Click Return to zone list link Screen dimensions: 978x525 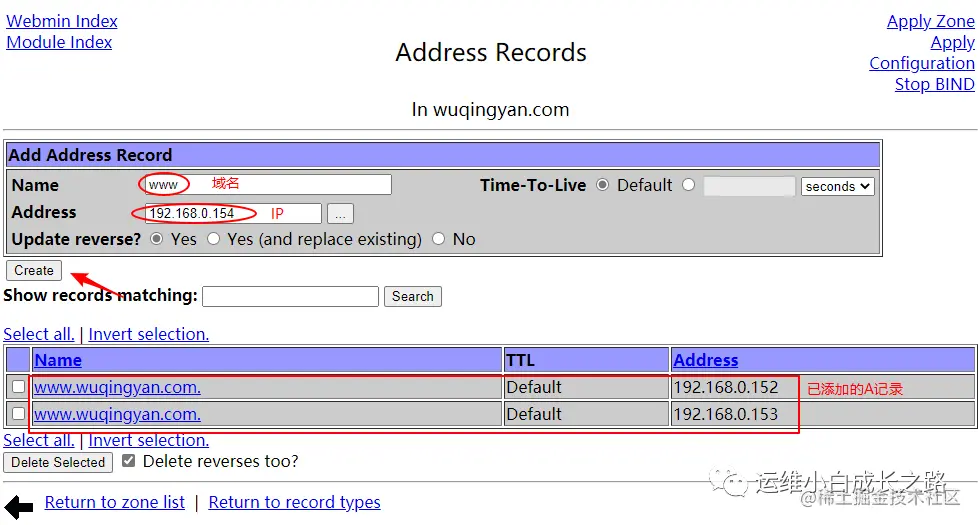tap(115, 503)
